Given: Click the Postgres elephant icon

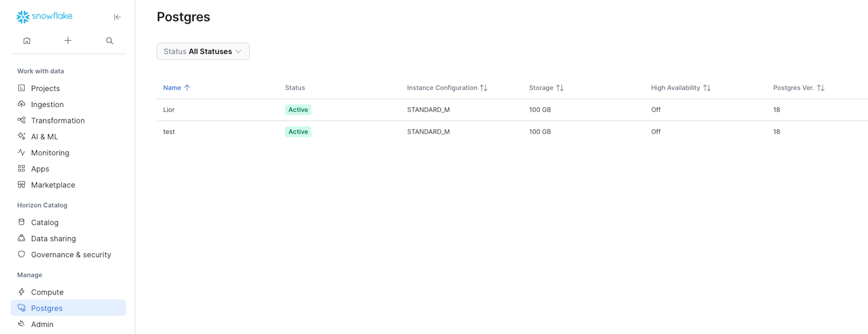Looking at the screenshot, I should point(21,308).
